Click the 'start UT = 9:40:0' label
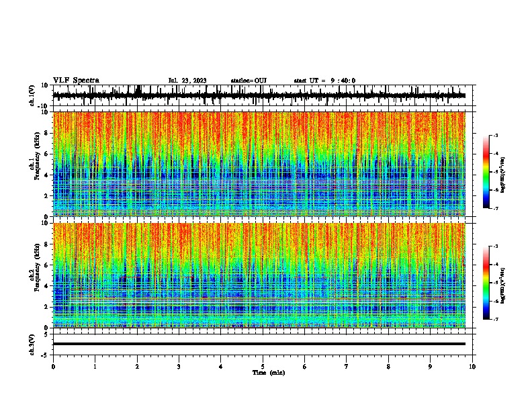 tap(324, 81)
